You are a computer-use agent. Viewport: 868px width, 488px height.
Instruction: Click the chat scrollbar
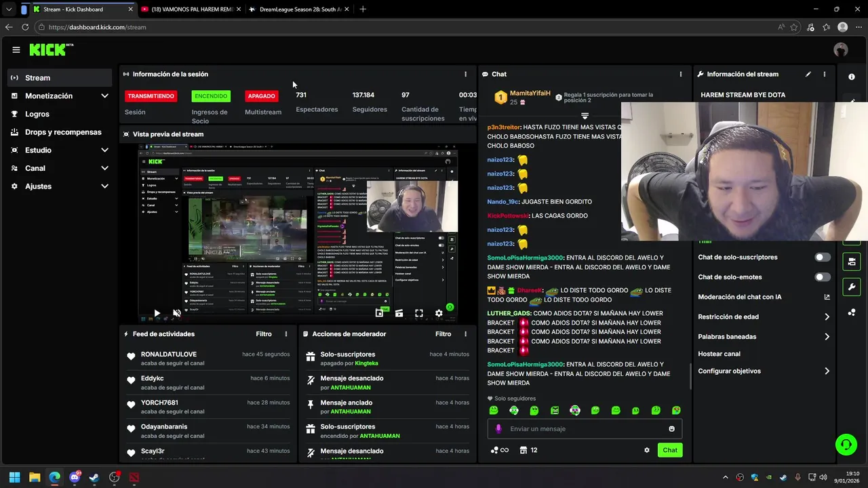(x=690, y=377)
